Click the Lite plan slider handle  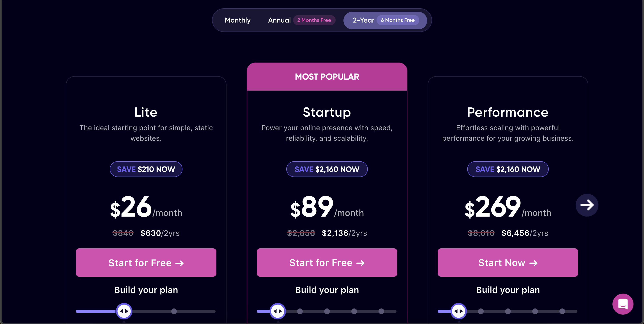124,311
